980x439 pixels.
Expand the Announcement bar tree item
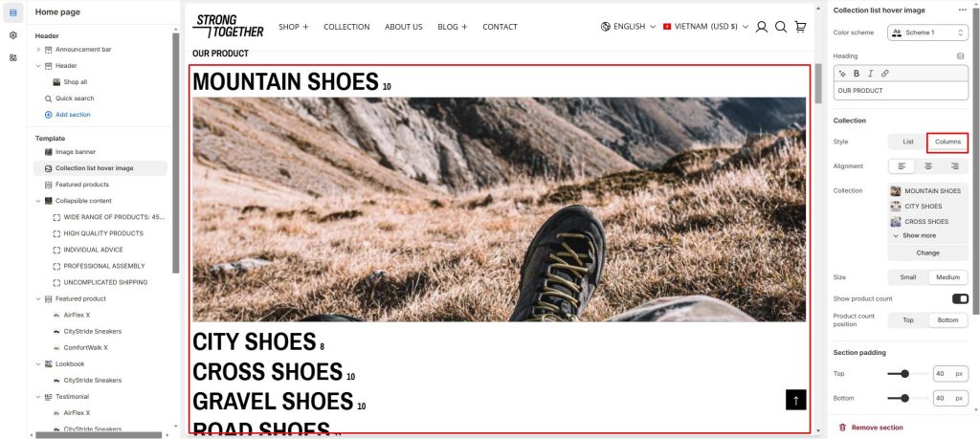(x=38, y=50)
